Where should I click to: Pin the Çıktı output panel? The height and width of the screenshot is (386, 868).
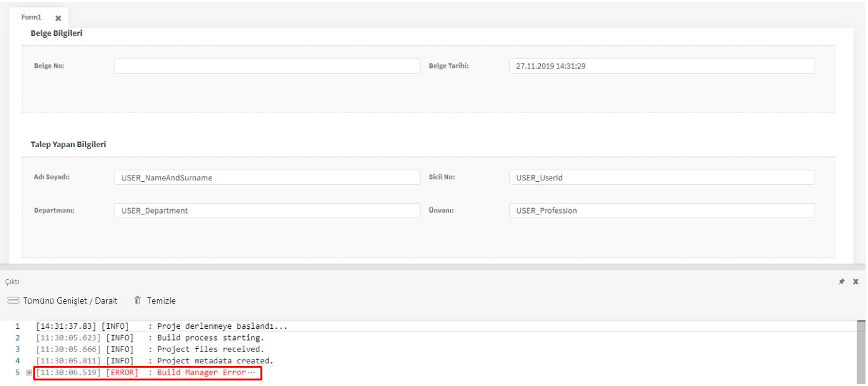pos(842,282)
